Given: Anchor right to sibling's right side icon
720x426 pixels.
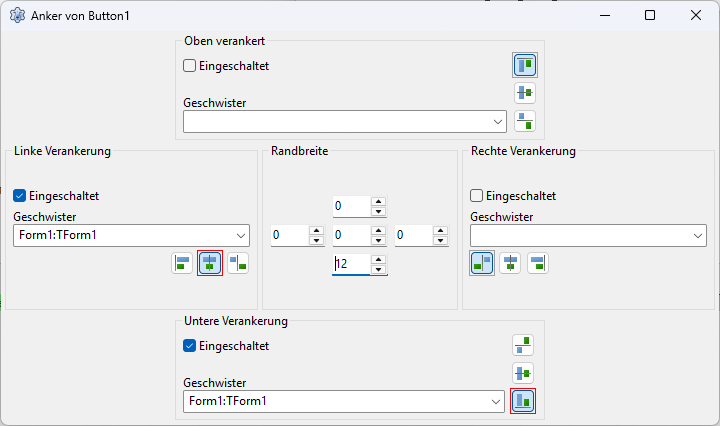Looking at the screenshot, I should click(538, 263).
